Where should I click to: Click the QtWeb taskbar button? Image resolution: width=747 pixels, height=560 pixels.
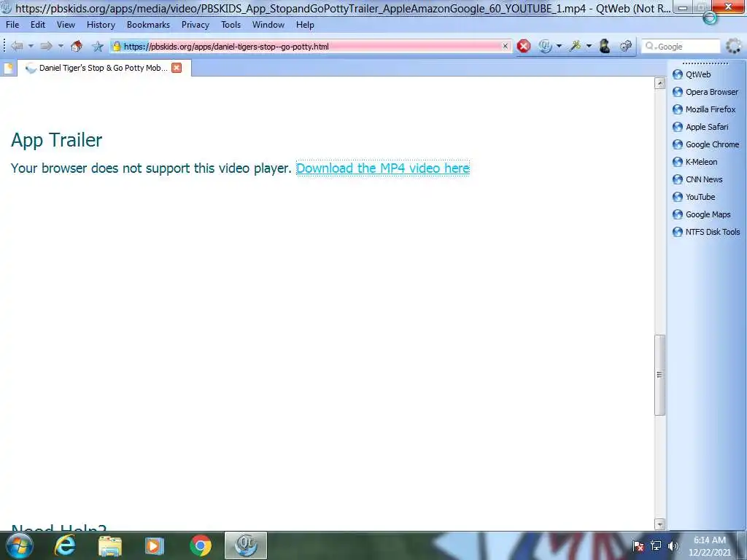(x=245, y=545)
